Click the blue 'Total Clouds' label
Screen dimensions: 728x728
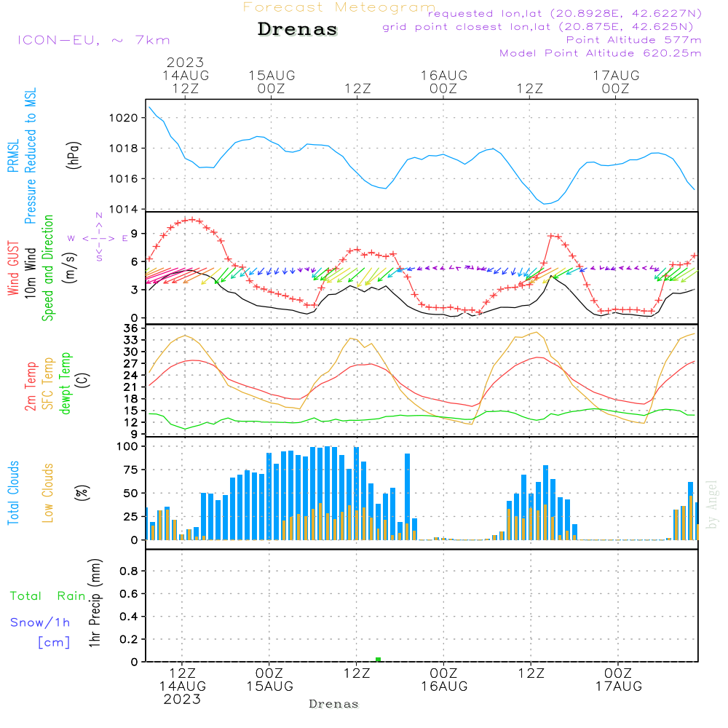pos(13,493)
